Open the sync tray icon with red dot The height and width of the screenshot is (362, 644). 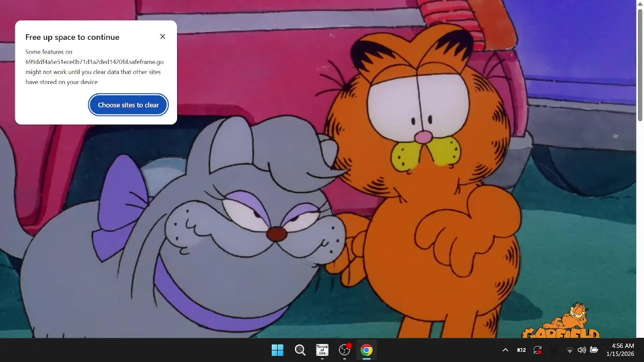pyautogui.click(x=538, y=350)
